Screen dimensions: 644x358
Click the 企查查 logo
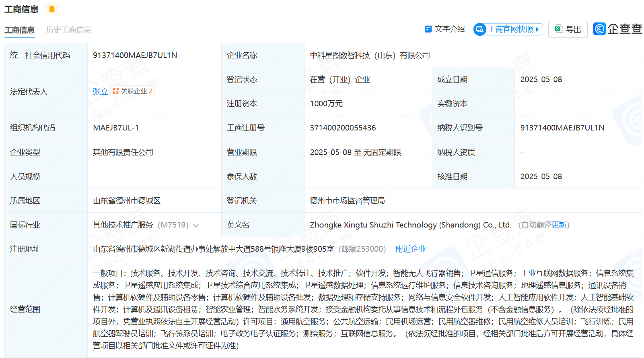pos(617,29)
